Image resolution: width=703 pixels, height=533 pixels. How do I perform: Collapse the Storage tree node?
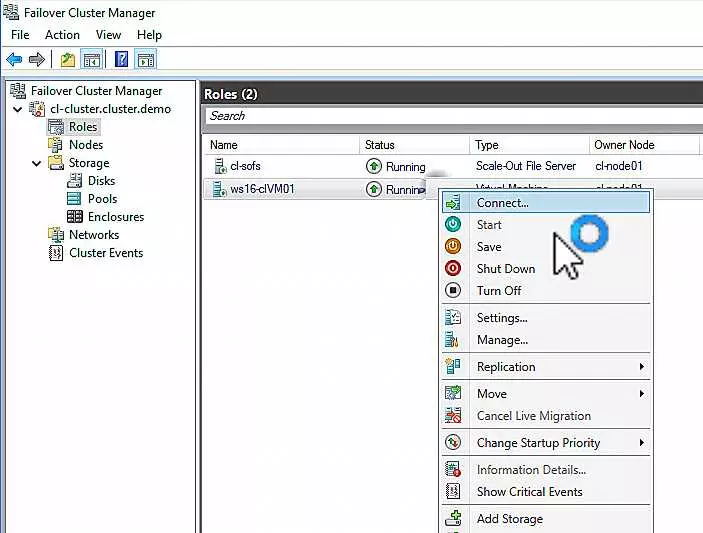tap(36, 163)
